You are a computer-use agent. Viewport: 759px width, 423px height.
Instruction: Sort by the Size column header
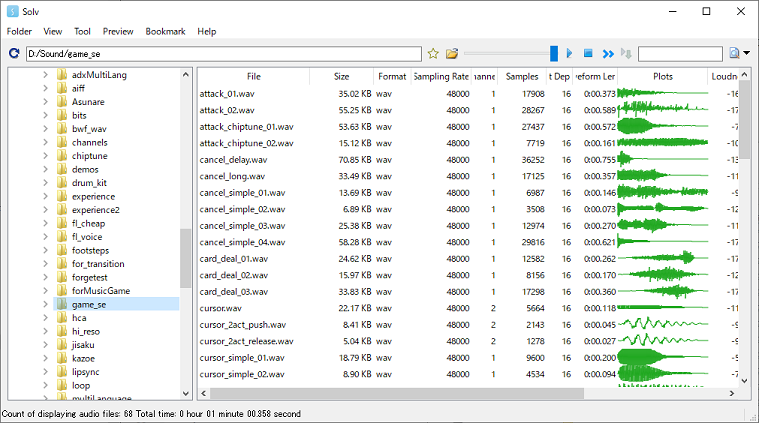click(x=341, y=76)
